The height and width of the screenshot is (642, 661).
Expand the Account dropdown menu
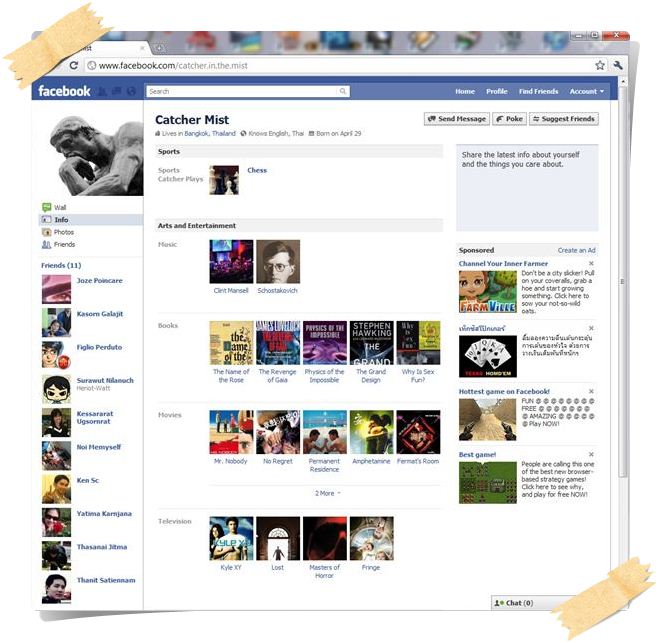click(x=586, y=91)
